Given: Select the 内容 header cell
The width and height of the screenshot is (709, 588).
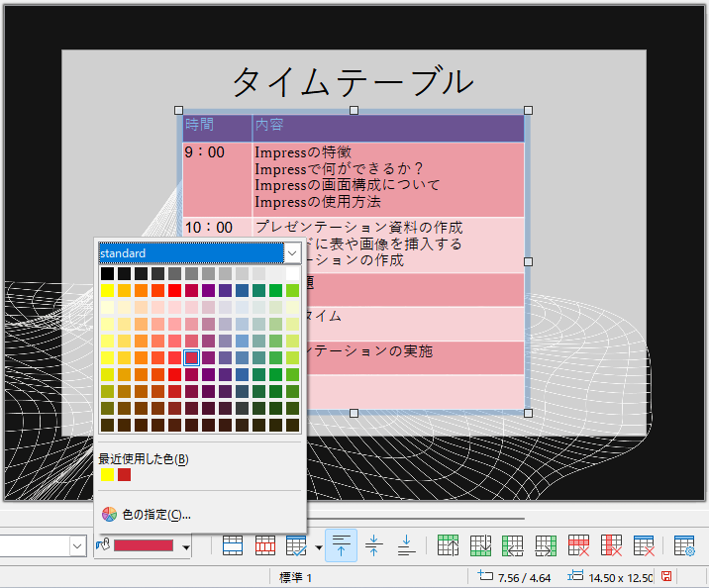Looking at the screenshot, I should 388,129.
